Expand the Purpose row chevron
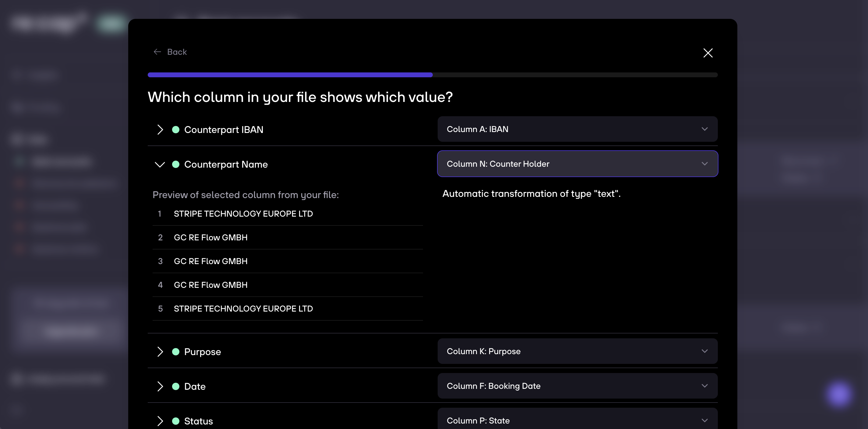The width and height of the screenshot is (868, 429). (x=160, y=351)
